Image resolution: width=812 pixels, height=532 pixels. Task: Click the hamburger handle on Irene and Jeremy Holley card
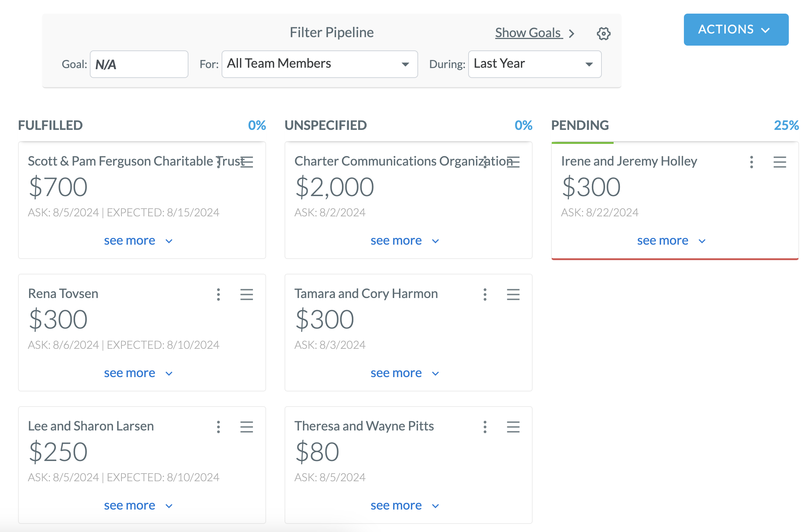tap(780, 162)
